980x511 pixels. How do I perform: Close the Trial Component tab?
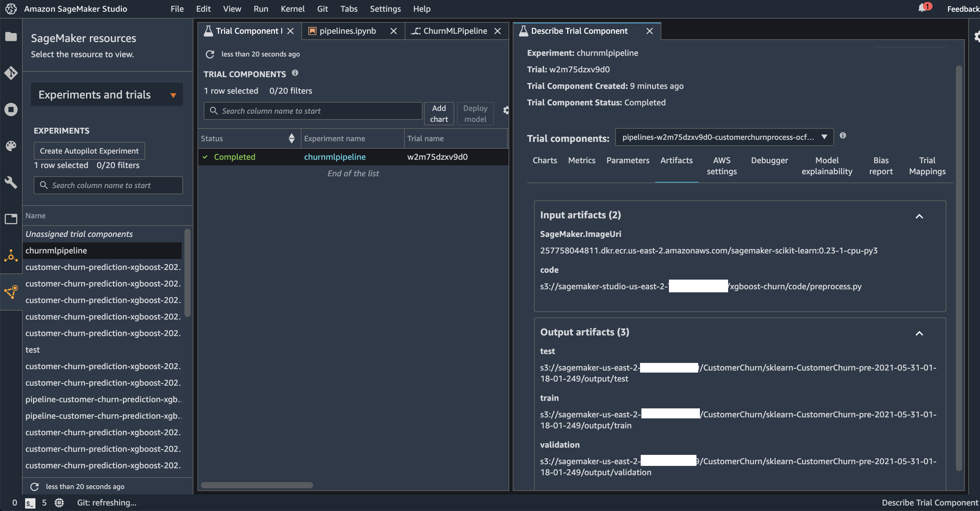click(x=290, y=31)
